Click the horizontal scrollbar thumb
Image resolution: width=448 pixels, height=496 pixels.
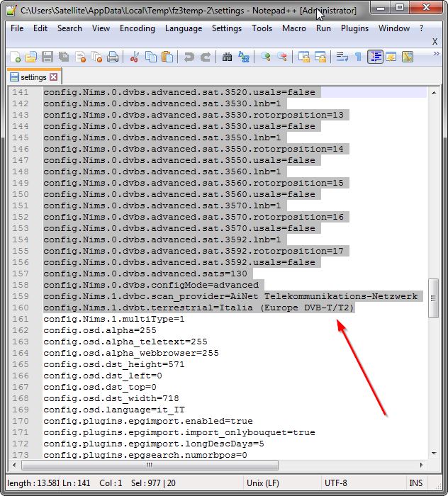[x=150, y=465]
